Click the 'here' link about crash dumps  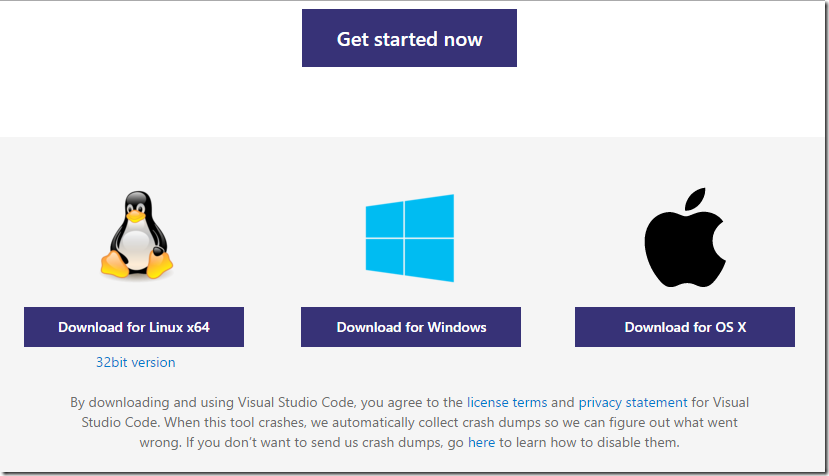pos(482,442)
